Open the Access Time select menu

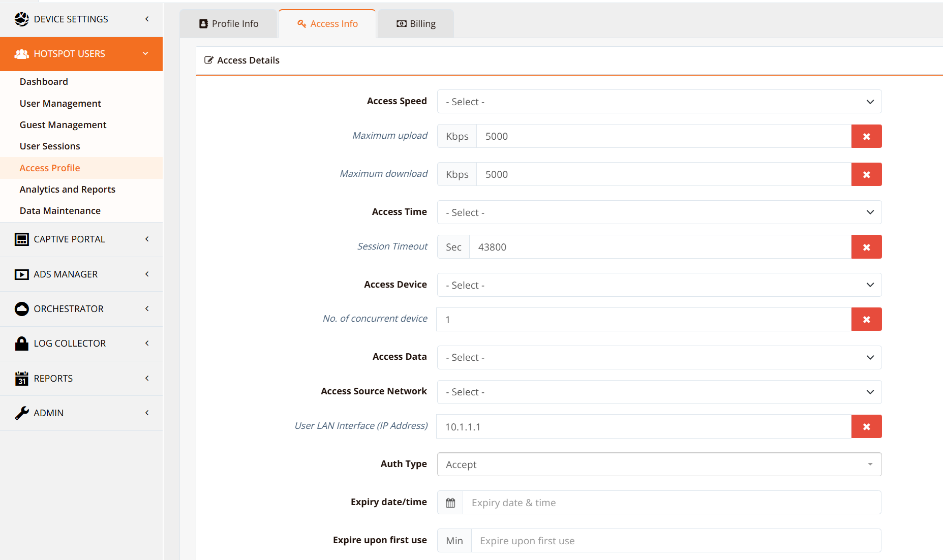click(x=659, y=212)
